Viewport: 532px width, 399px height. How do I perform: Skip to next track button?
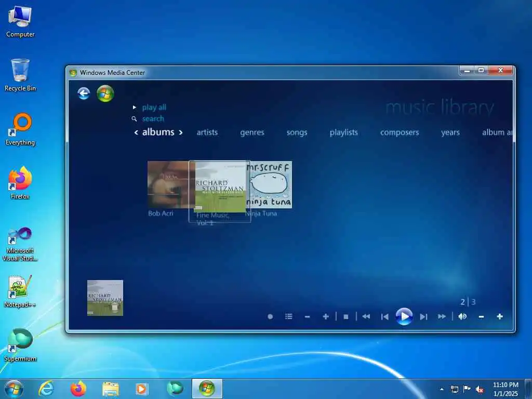click(x=423, y=316)
